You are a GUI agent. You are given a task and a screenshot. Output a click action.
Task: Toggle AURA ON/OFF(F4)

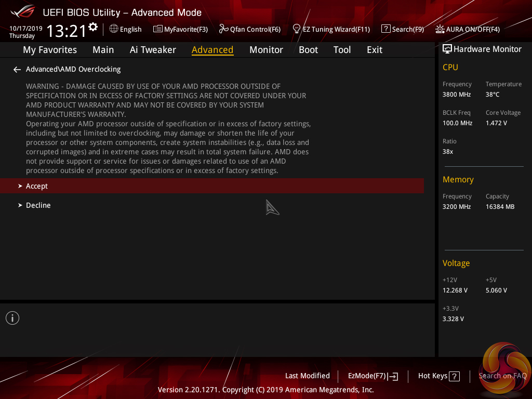(468, 29)
